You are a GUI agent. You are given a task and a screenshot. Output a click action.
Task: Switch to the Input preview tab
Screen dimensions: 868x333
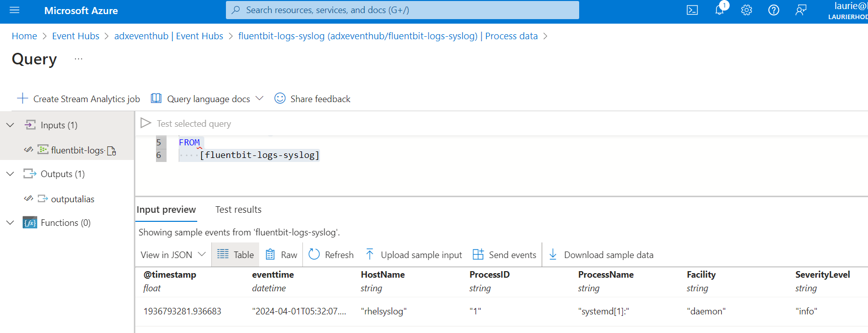[x=166, y=210]
